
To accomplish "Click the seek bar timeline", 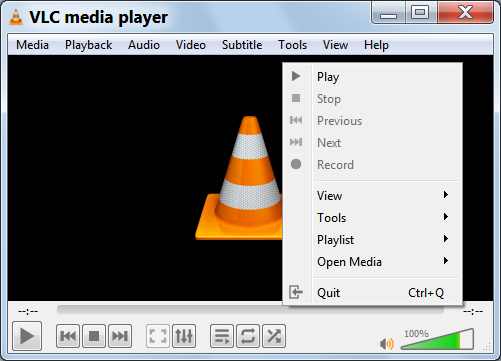I will (250, 310).
